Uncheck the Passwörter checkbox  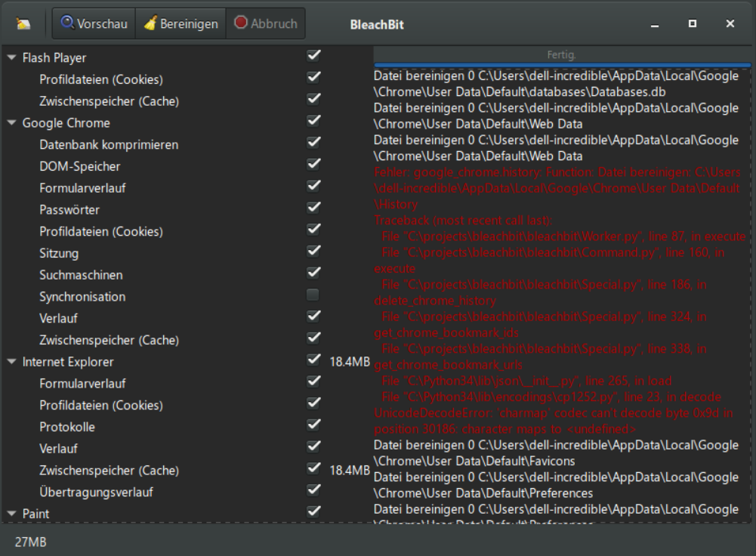tap(312, 209)
